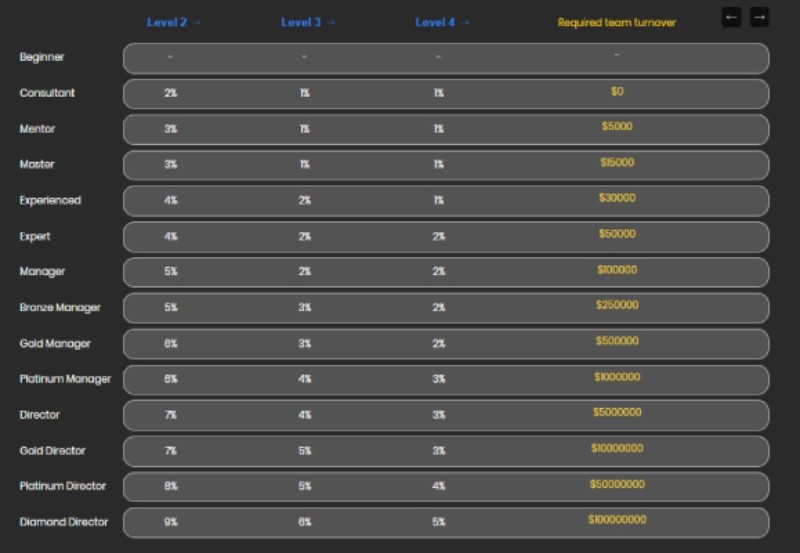
Task: Choose the Expert rank label
Action: 35,236
